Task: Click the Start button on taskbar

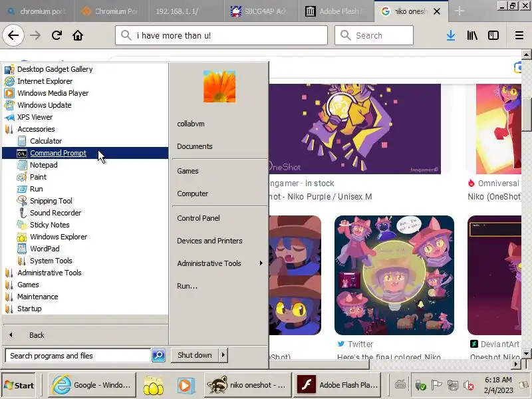Action: [19, 385]
